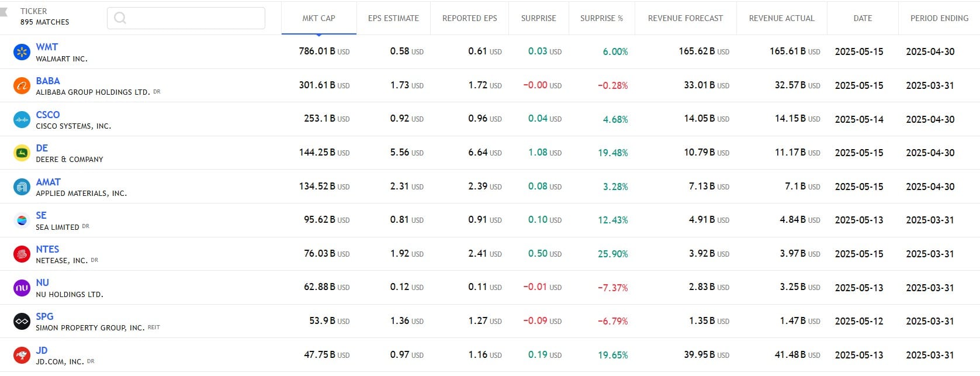980x376 pixels.
Task: Click Sea Limited surprise value 0.10
Action: [x=545, y=220]
